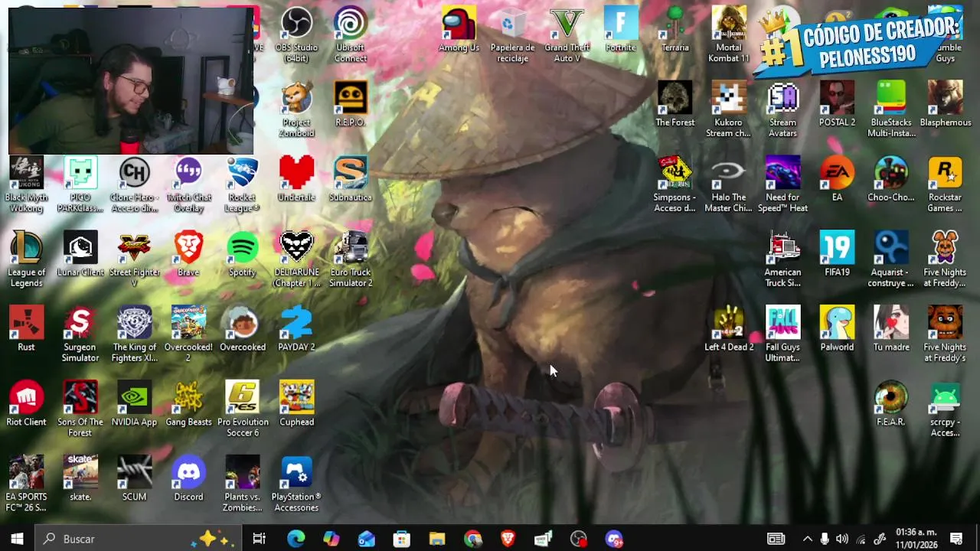This screenshot has height=551, width=980.
Task: Select Mortal Kombat 11 icon
Action: (729, 34)
